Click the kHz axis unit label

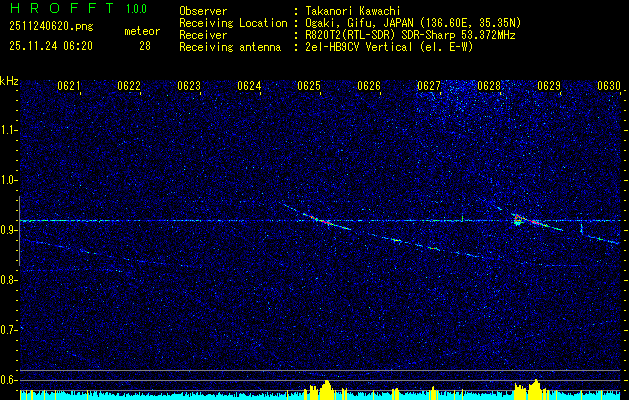pyautogui.click(x=9, y=81)
